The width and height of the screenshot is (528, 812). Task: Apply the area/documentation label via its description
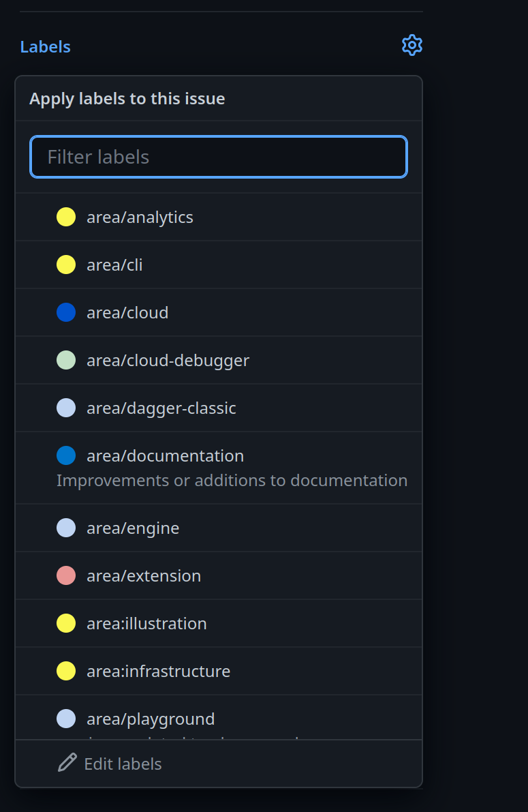click(x=232, y=481)
